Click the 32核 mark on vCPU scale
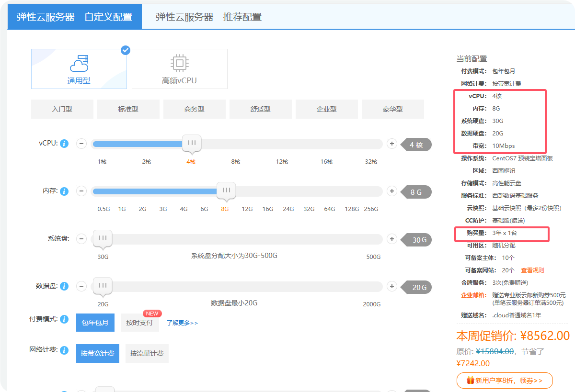Screen dimensions: 575x392 point(371,162)
